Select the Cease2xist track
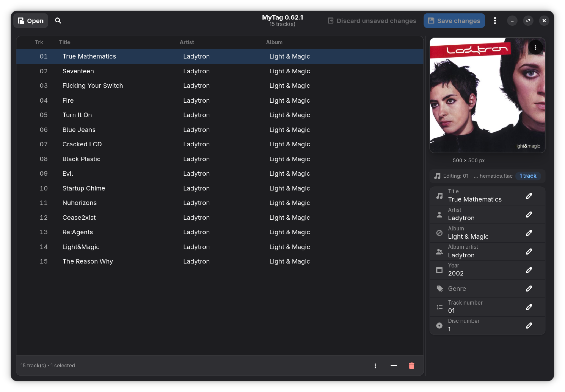This screenshot has height=392, width=565. coord(220,217)
